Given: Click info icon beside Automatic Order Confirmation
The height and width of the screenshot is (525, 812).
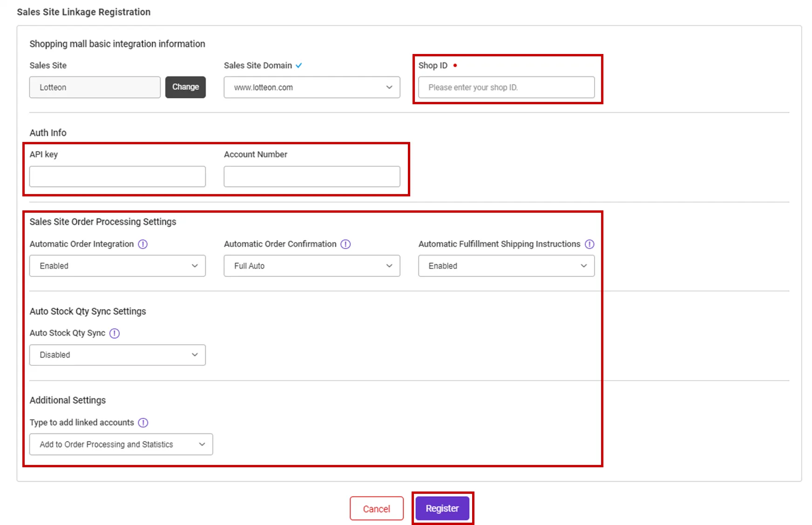Looking at the screenshot, I should [x=345, y=244].
